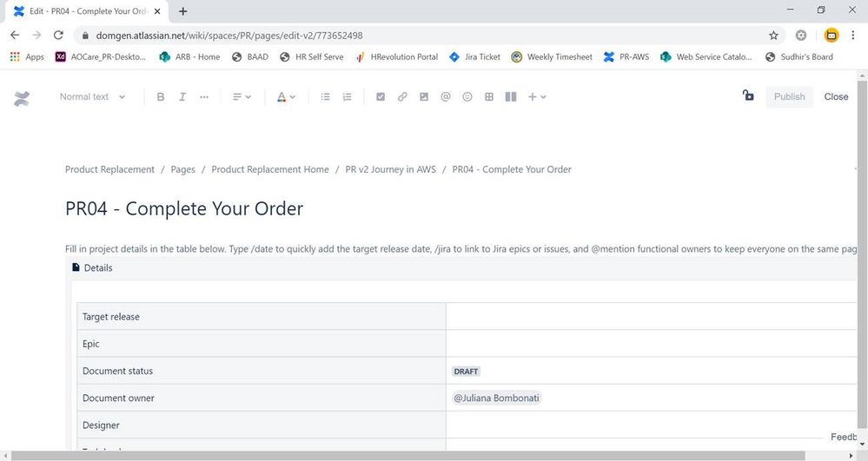This screenshot has width=868, height=461.
Task: Open AOCare_PR-Desktop bookmark
Action: coord(101,56)
